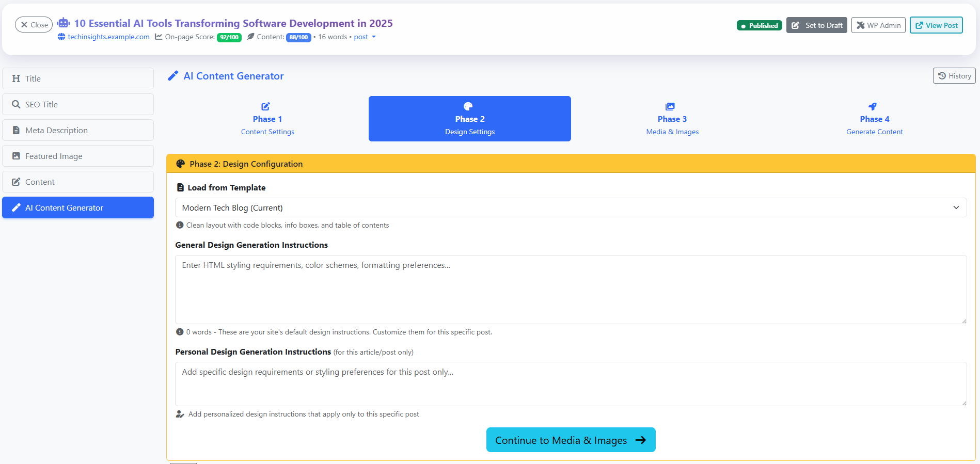The height and width of the screenshot is (464, 980).
Task: Click the feather icon before Content score
Action: coord(251,37)
